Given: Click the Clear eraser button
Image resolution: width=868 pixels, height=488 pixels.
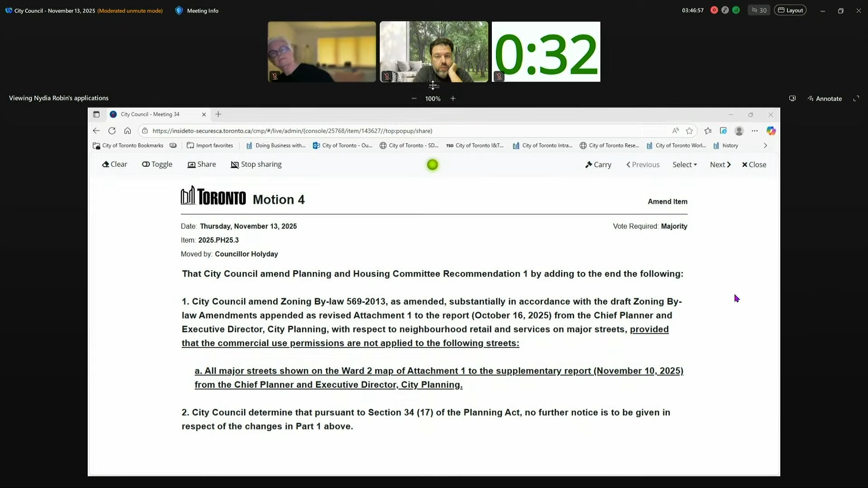Looking at the screenshot, I should pos(114,164).
